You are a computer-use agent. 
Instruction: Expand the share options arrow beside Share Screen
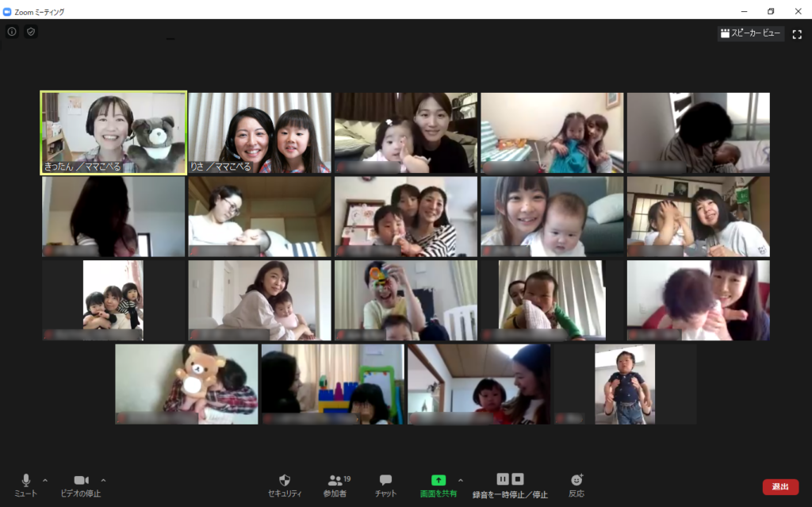pos(461,480)
